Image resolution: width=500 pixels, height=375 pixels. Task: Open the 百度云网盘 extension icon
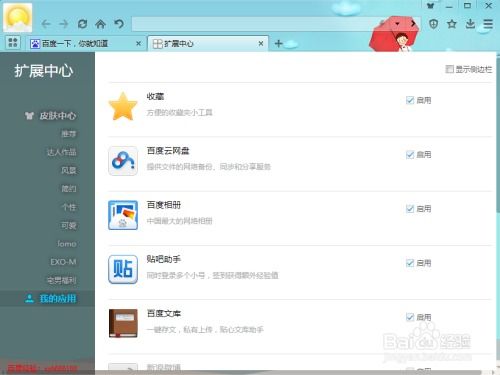[123, 161]
